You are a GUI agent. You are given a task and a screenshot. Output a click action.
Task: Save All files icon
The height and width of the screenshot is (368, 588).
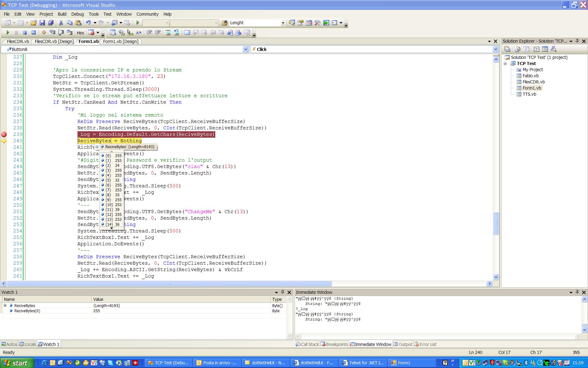pyautogui.click(x=51, y=23)
